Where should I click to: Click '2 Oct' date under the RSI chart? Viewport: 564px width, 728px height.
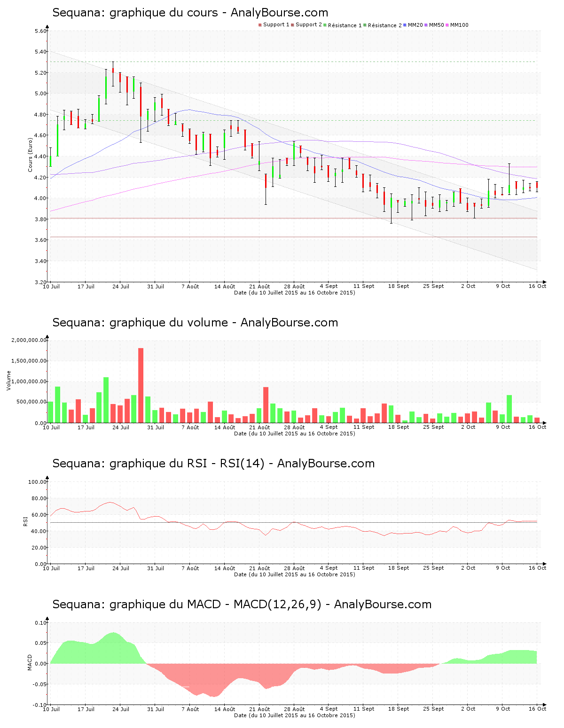(x=468, y=568)
